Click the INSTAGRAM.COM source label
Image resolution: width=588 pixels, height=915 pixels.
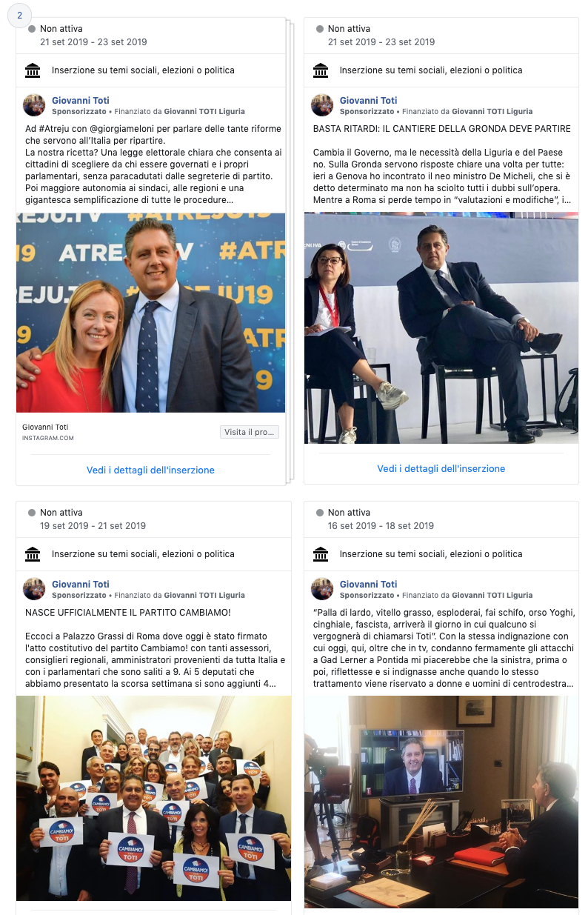click(47, 438)
